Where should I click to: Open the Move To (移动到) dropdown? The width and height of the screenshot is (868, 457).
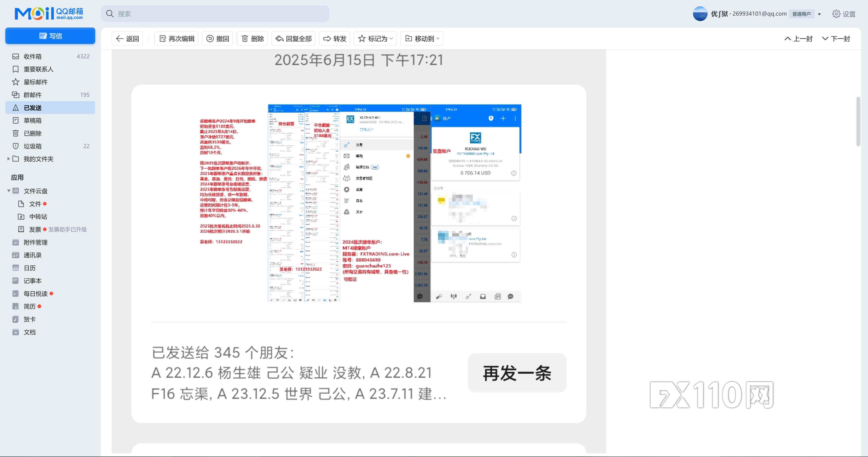point(422,38)
